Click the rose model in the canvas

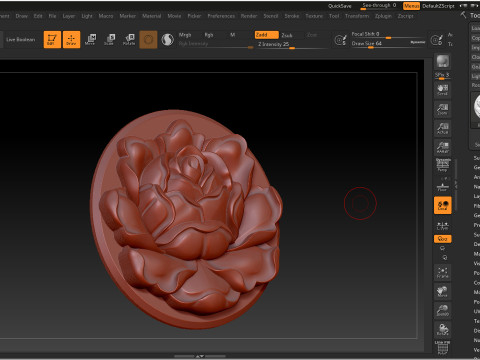coord(187,218)
